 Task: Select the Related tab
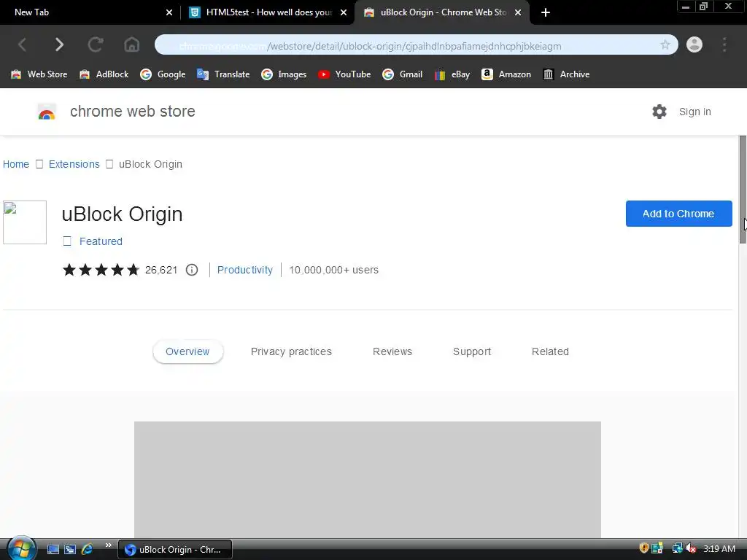click(x=550, y=351)
